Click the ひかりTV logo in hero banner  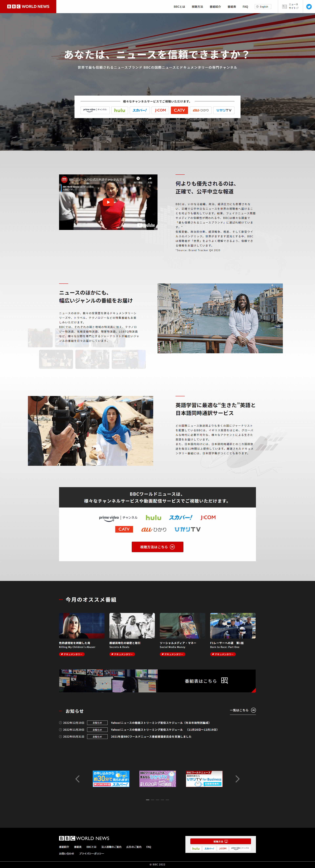224,110
